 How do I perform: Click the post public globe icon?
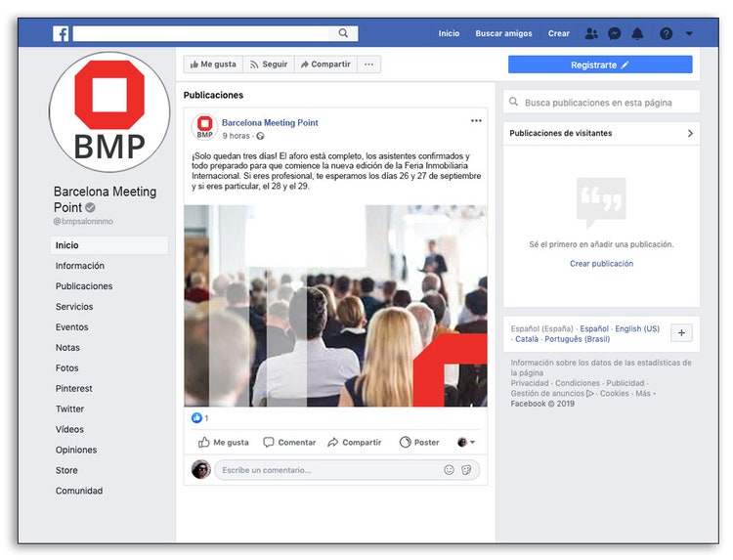[260, 136]
